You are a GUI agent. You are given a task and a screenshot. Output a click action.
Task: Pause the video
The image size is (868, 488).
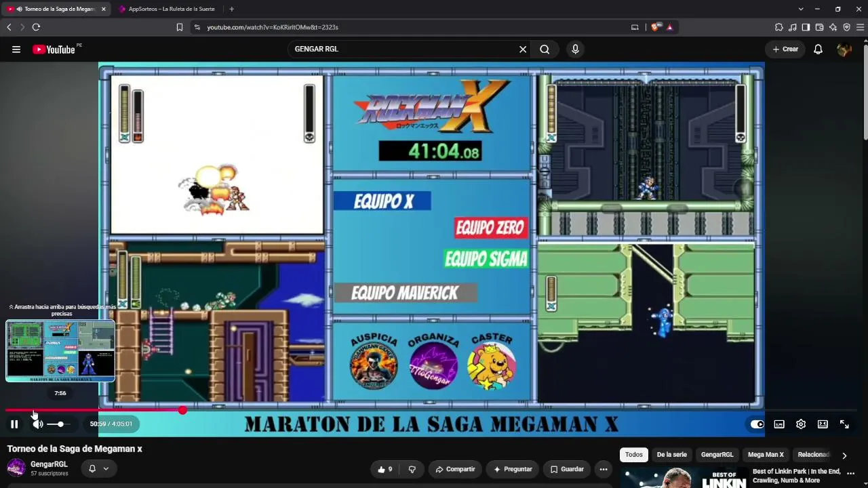[x=14, y=424]
